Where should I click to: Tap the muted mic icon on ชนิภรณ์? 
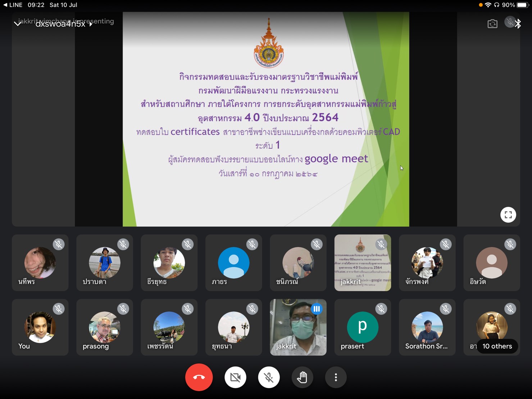pos(317,244)
